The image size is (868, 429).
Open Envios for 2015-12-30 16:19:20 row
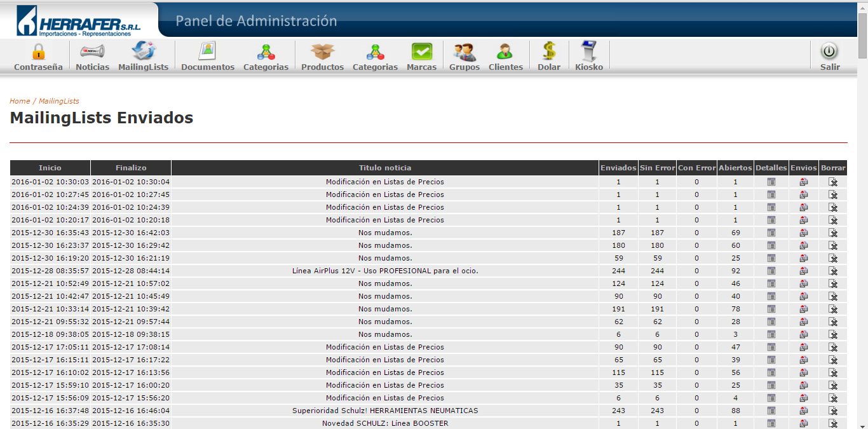pyautogui.click(x=804, y=258)
